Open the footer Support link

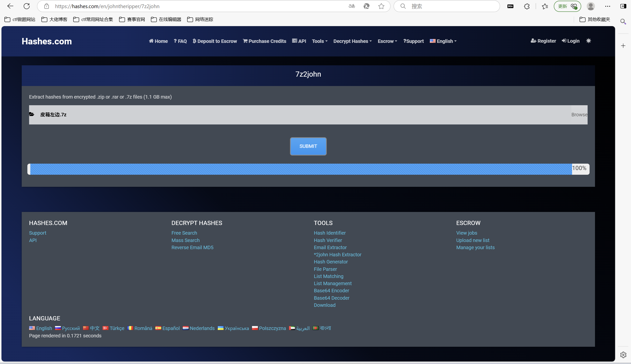pos(37,233)
